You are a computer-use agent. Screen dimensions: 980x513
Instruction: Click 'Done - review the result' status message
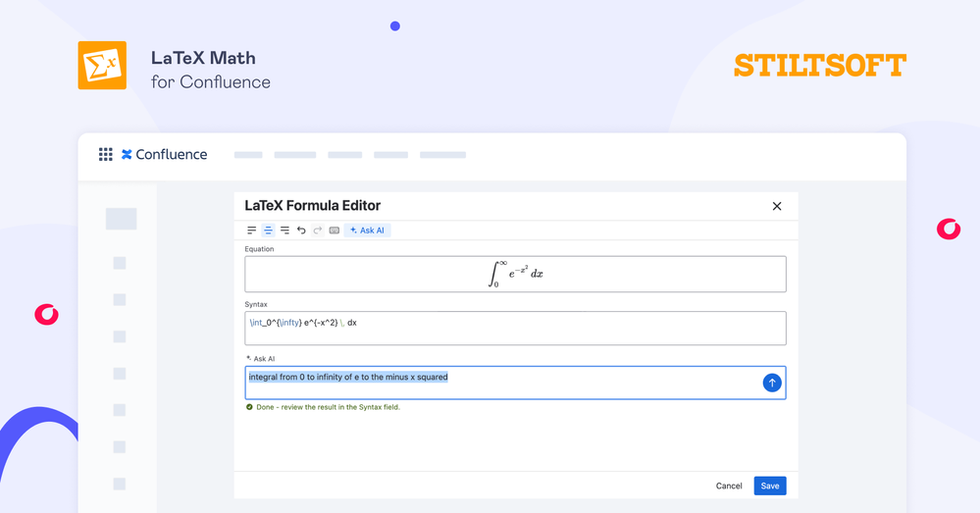click(x=323, y=407)
